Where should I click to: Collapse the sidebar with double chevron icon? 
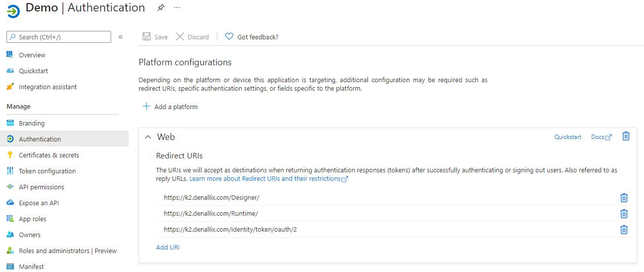point(121,37)
